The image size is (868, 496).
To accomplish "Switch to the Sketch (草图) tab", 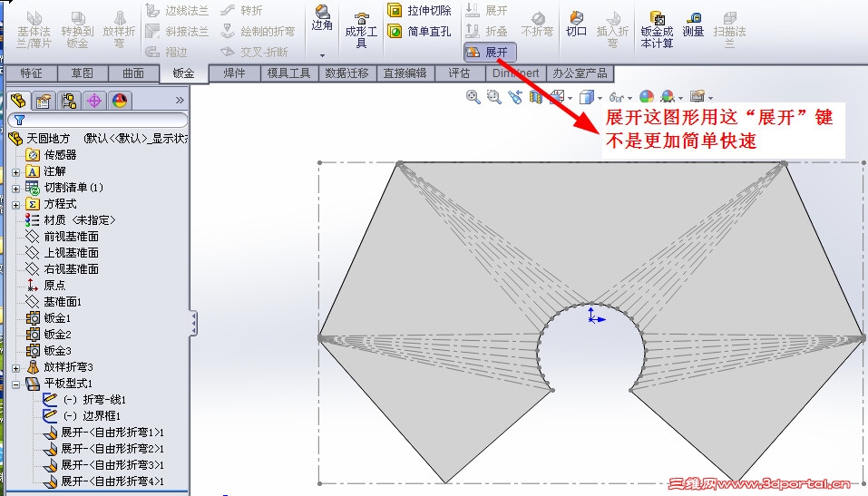I will pyautogui.click(x=83, y=73).
